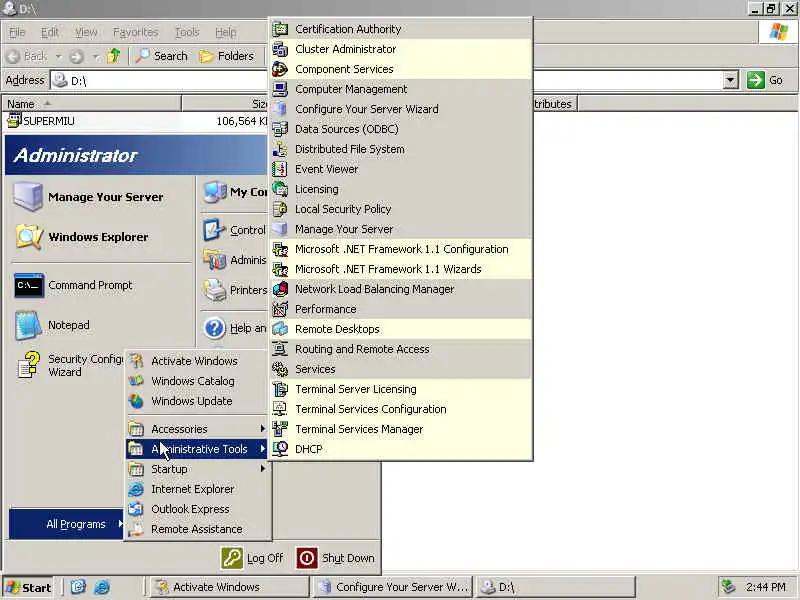
Task: Click Internet Explorer quick launch icon
Action: click(x=102, y=587)
